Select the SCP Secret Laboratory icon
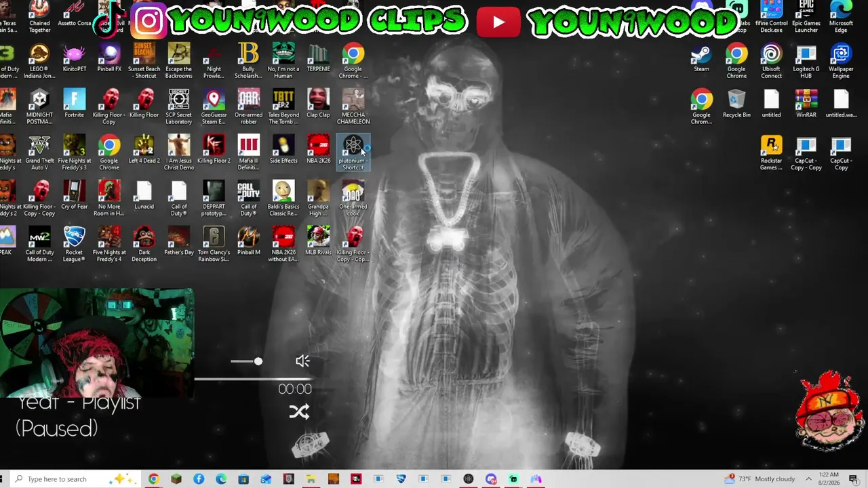This screenshot has width=868, height=488. point(179,107)
